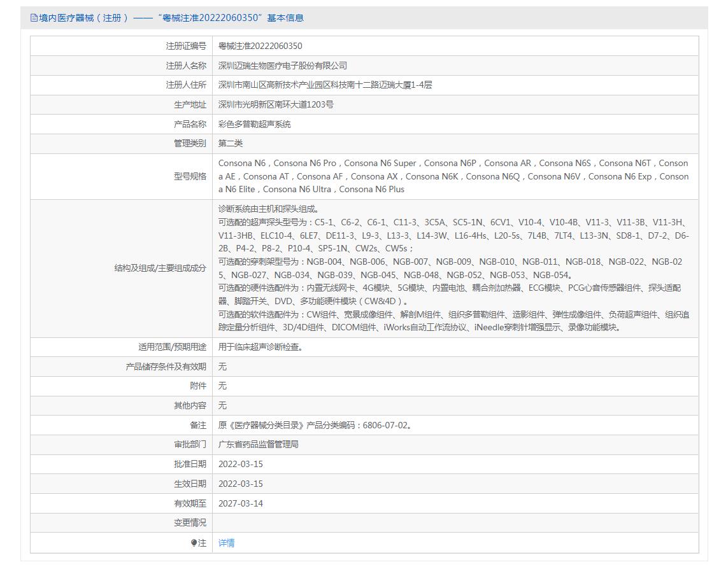Select the Consona N6 model list text
The image size is (728, 567).
coord(453,176)
